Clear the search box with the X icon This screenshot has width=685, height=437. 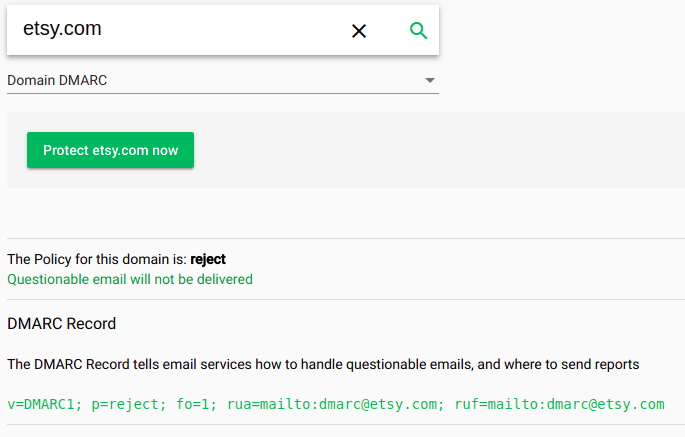(359, 31)
